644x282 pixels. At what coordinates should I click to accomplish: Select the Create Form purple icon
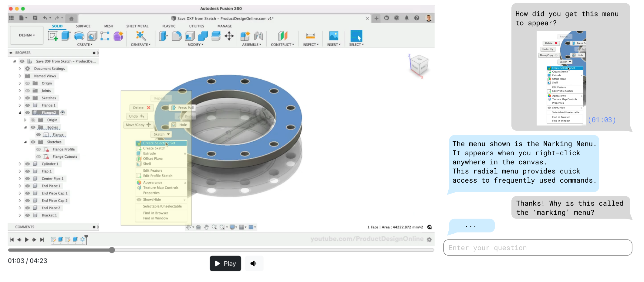[x=118, y=36]
